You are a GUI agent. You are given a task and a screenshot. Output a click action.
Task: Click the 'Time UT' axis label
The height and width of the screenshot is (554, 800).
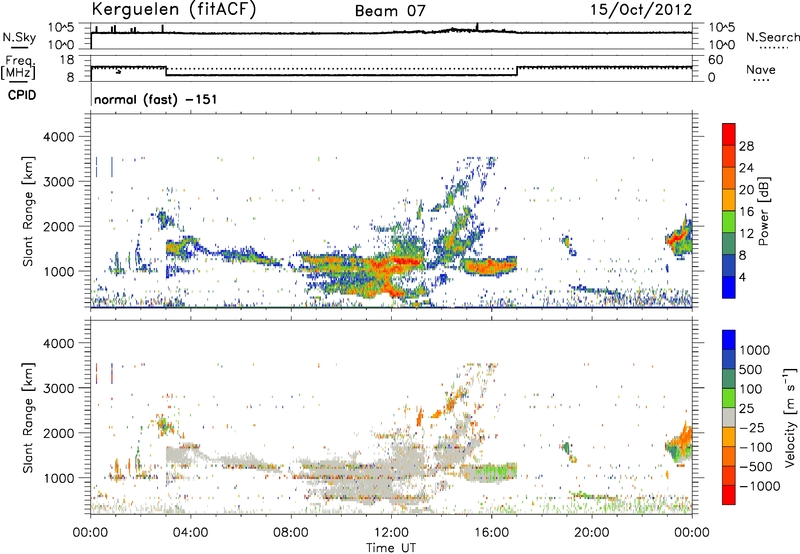(391, 548)
